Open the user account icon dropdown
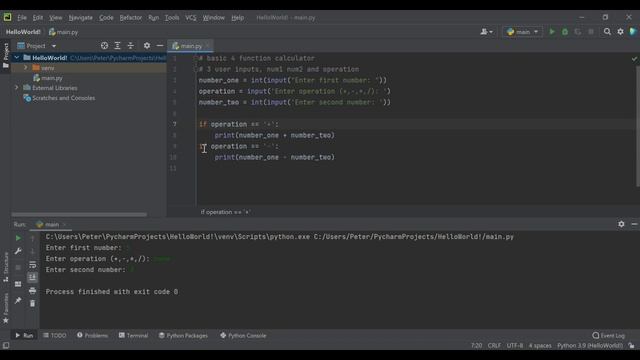This screenshot has height=360, width=640. (x=487, y=32)
